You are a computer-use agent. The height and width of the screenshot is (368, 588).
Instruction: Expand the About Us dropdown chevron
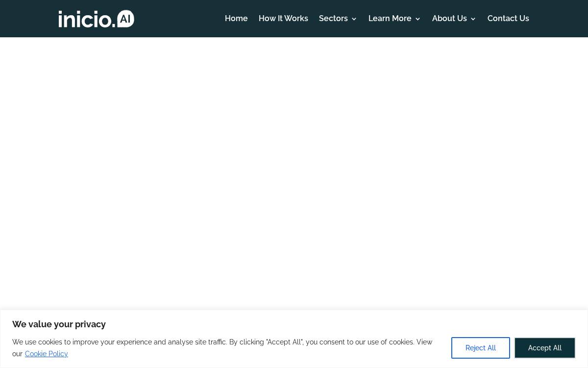(x=473, y=19)
